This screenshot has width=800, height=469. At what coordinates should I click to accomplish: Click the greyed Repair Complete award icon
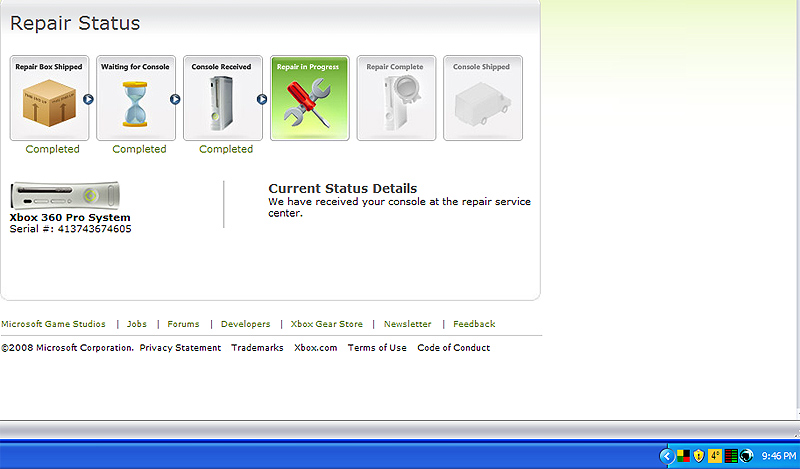pyautogui.click(x=401, y=102)
